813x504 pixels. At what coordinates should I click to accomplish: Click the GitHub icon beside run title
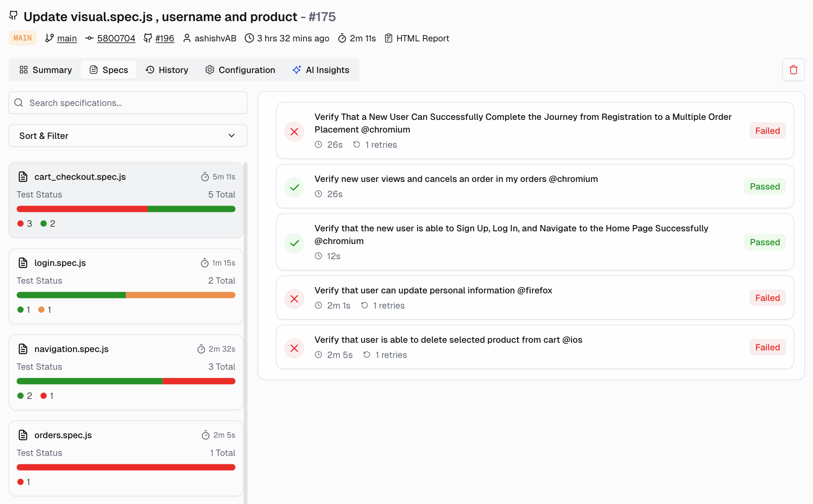(x=14, y=16)
